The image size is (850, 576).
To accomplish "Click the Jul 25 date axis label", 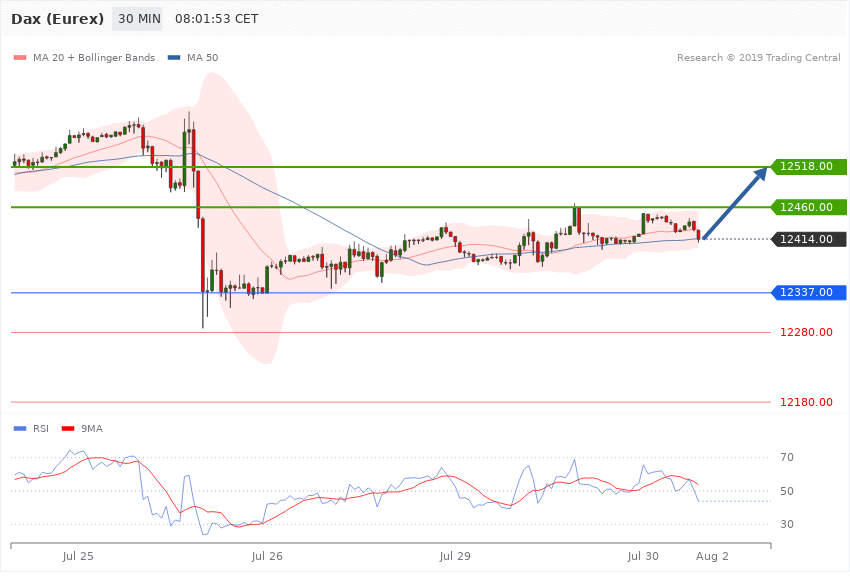I will coord(78,556).
